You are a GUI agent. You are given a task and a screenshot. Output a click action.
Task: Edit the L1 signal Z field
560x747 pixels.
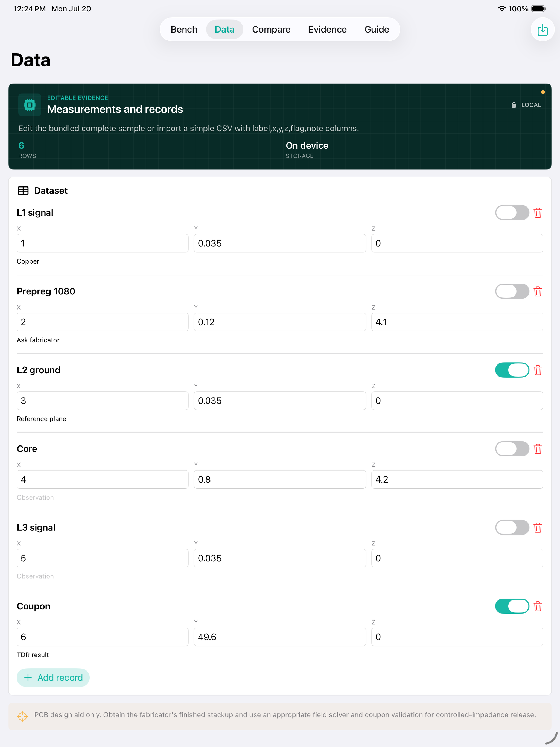tap(457, 243)
